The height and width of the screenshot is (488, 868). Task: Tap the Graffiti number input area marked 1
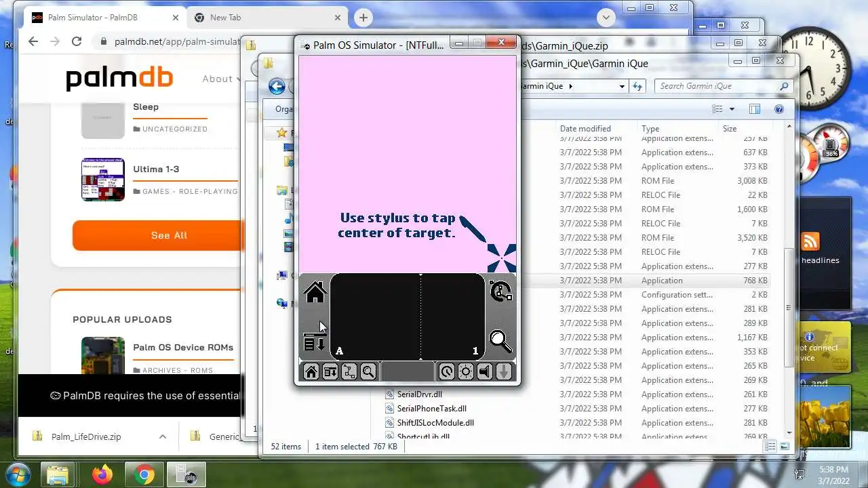(x=452, y=317)
